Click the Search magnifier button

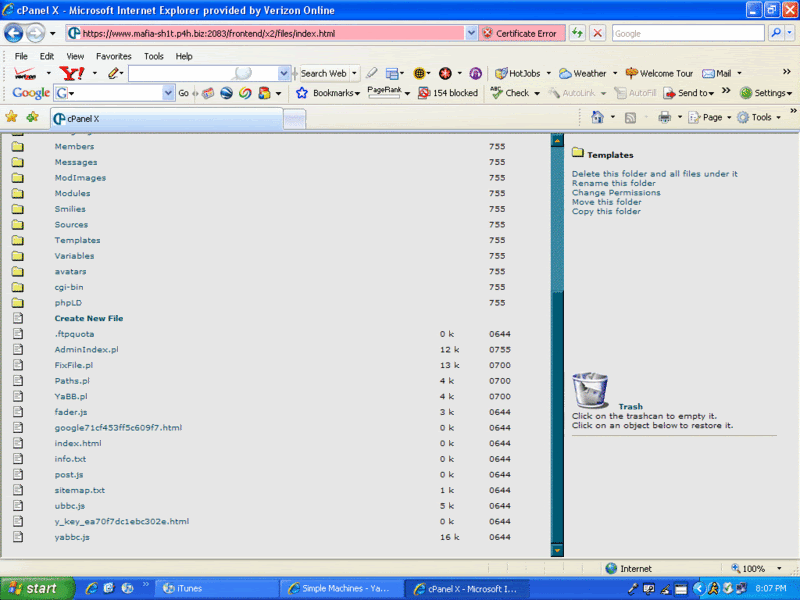point(778,33)
